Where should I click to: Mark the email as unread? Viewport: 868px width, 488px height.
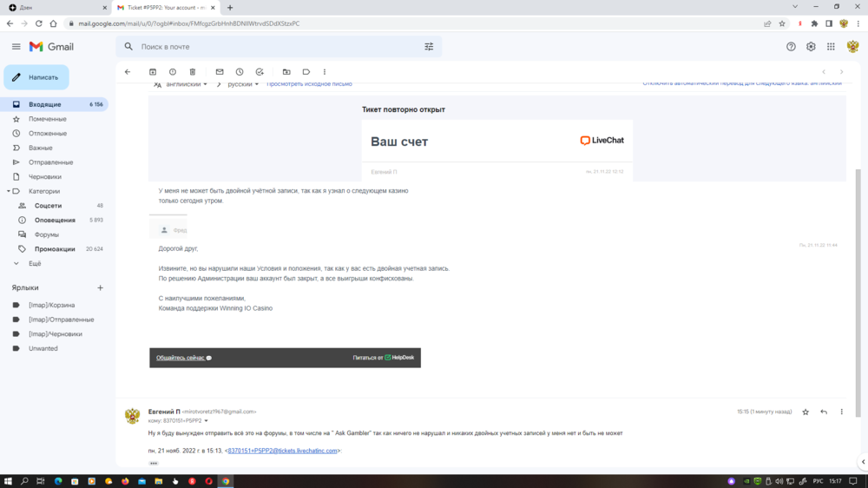click(x=220, y=72)
